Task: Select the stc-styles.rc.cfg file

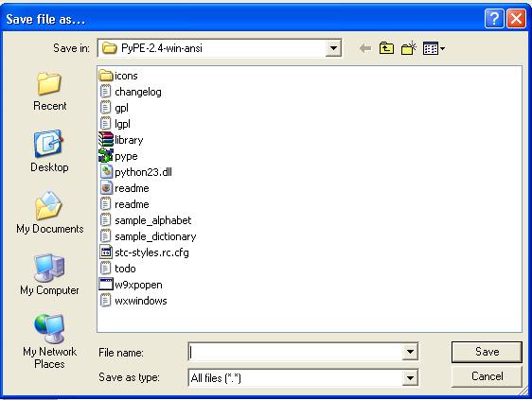Action: point(144,252)
